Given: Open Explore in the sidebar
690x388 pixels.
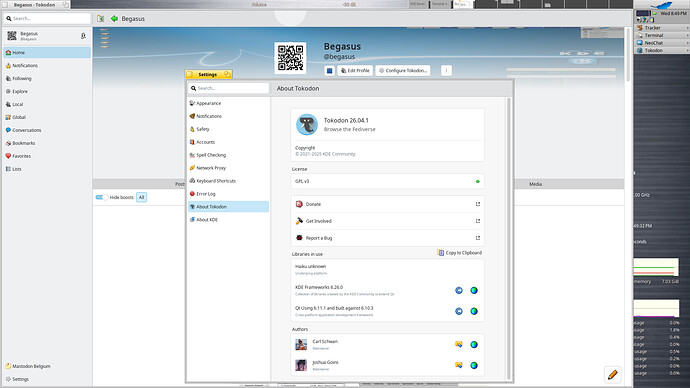Looking at the screenshot, I should 47,92.
